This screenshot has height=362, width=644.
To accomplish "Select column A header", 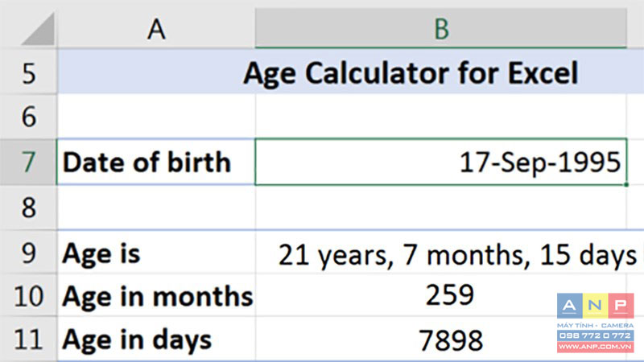I will (x=157, y=28).
